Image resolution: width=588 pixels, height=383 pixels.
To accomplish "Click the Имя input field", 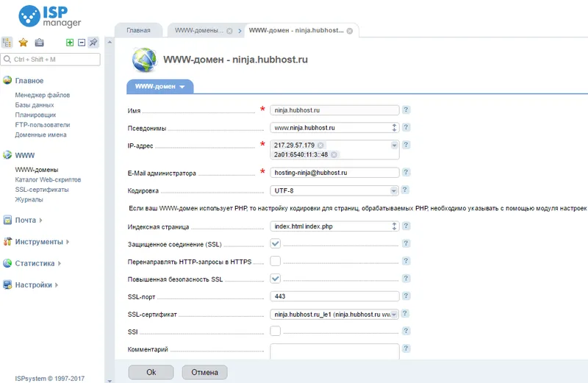I will 334,110.
